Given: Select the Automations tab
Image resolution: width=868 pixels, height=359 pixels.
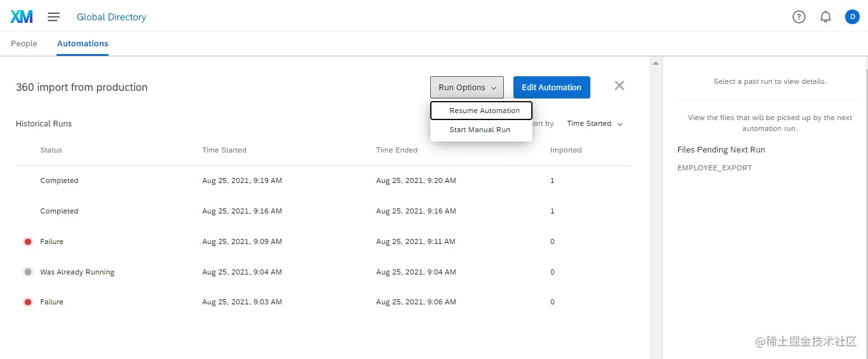Looking at the screenshot, I should [83, 44].
